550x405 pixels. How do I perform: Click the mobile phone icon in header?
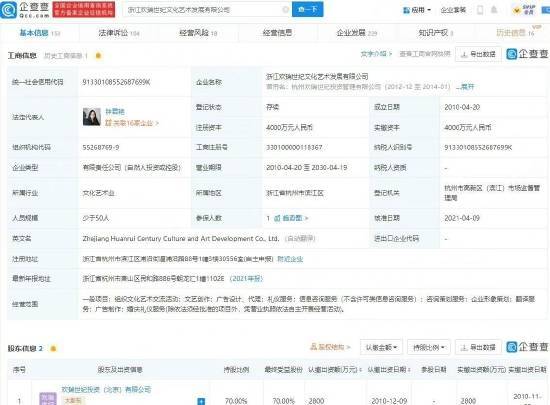tap(480, 10)
